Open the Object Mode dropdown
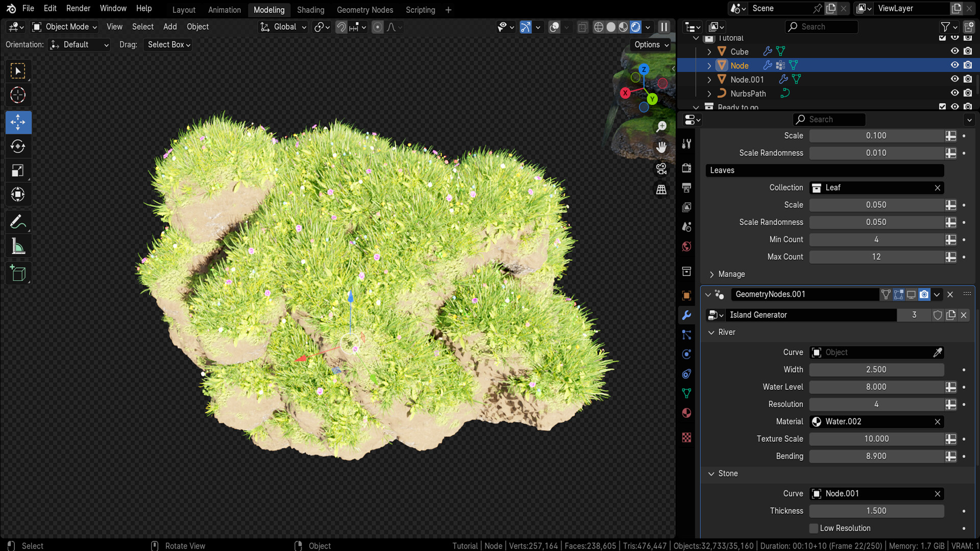Viewport: 980px width, 551px height. (64, 27)
